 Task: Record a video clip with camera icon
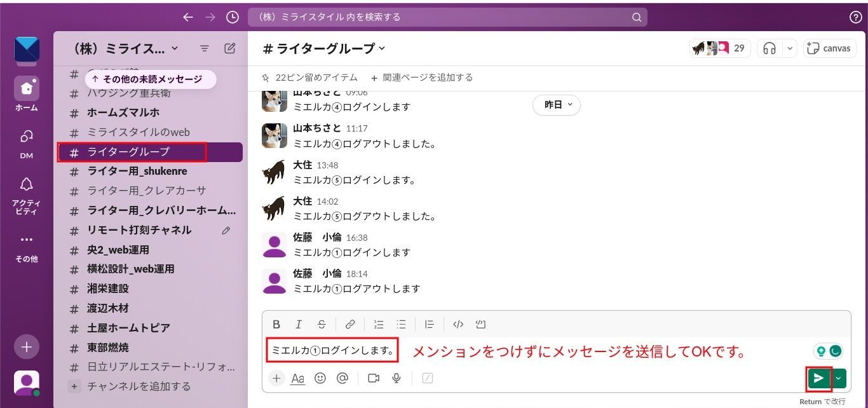pos(373,378)
